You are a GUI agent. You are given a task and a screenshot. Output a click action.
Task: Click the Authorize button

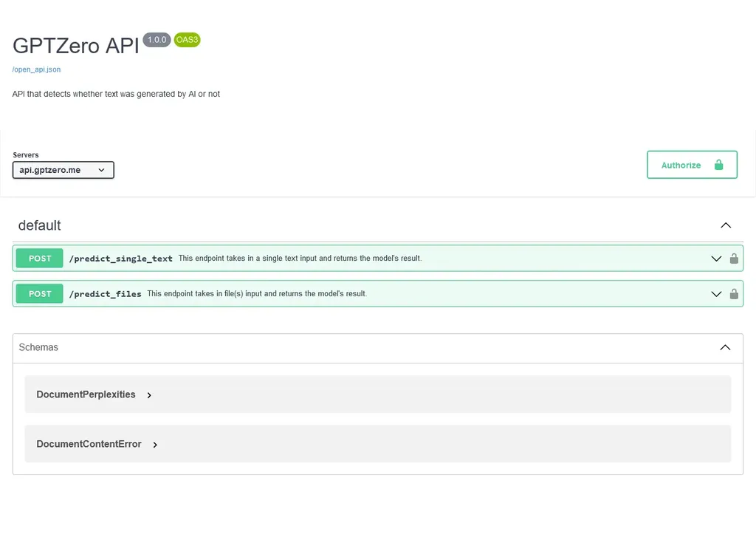pos(692,165)
